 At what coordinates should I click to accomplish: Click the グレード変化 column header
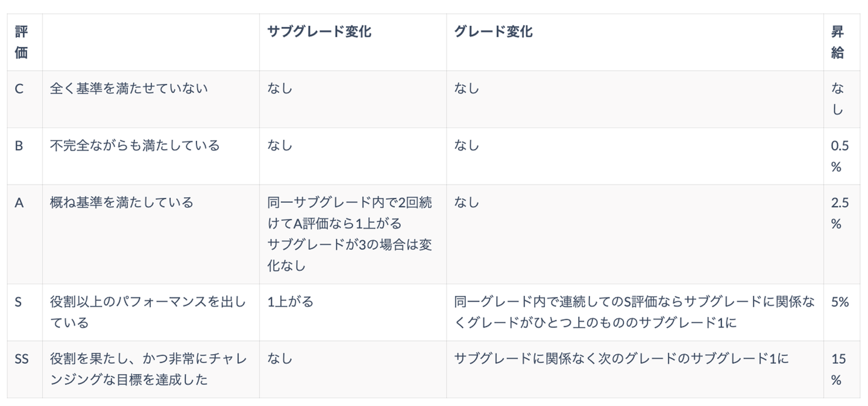tap(493, 32)
